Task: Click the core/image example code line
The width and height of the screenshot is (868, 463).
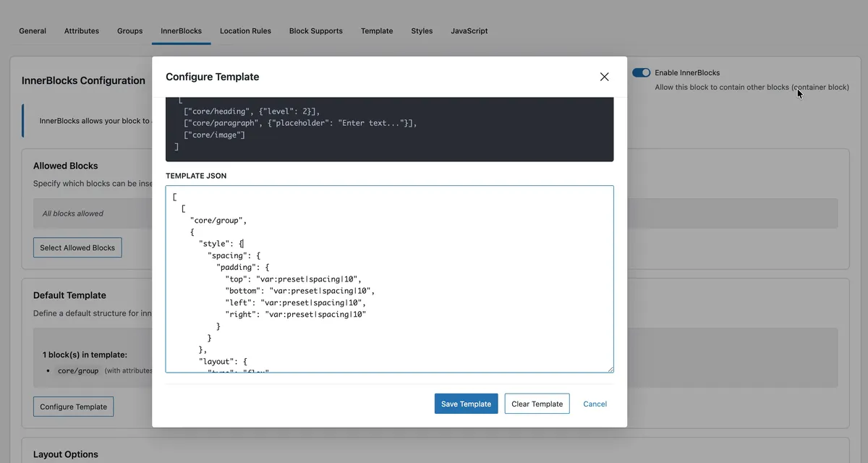Action: tap(214, 135)
